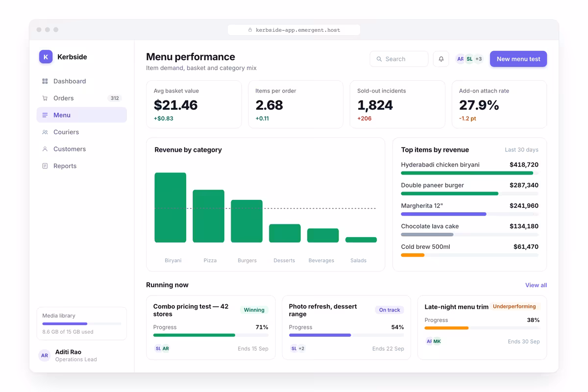Open the Reports section
This screenshot has width=588, height=392.
pyautogui.click(x=82, y=166)
